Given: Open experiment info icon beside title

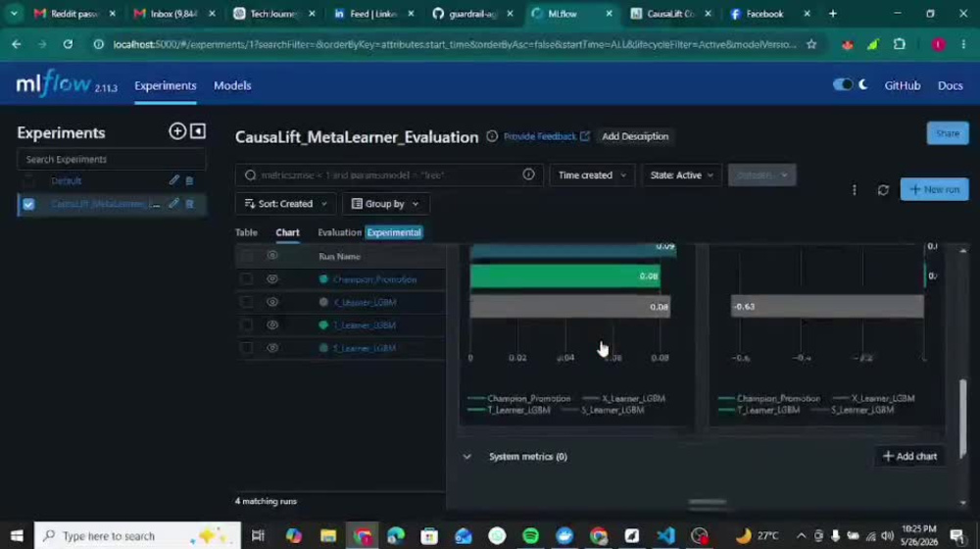Looking at the screenshot, I should [492, 136].
